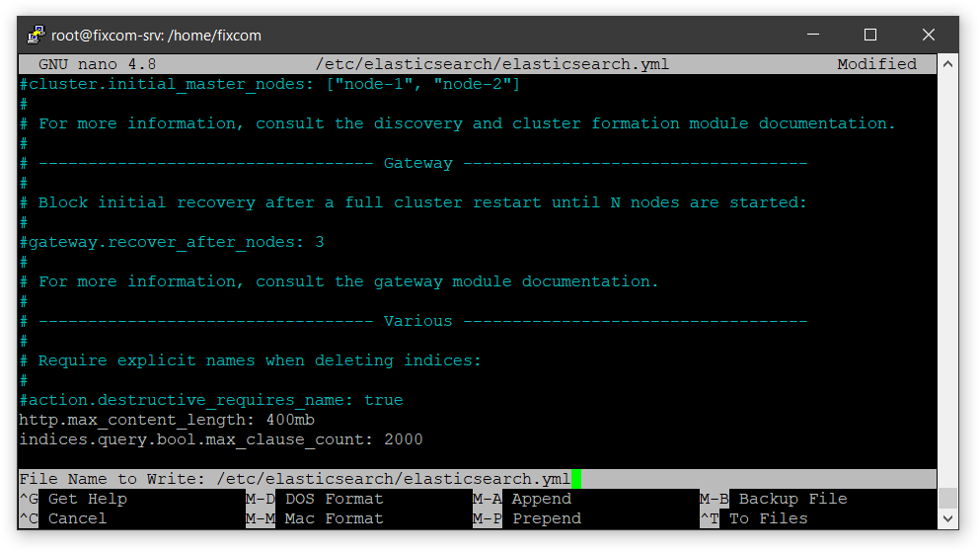Click the 'Block initial recovery' comment line
The image size is (980, 552).
tap(414, 202)
